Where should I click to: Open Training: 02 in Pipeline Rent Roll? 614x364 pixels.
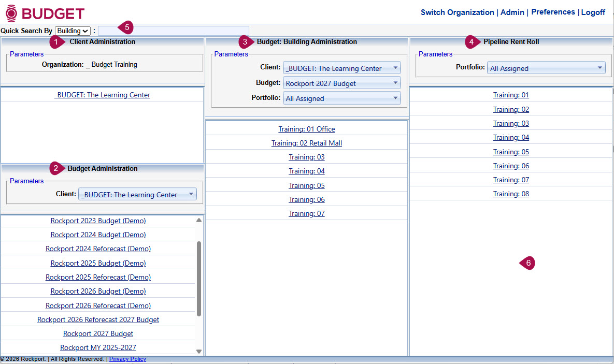point(511,109)
